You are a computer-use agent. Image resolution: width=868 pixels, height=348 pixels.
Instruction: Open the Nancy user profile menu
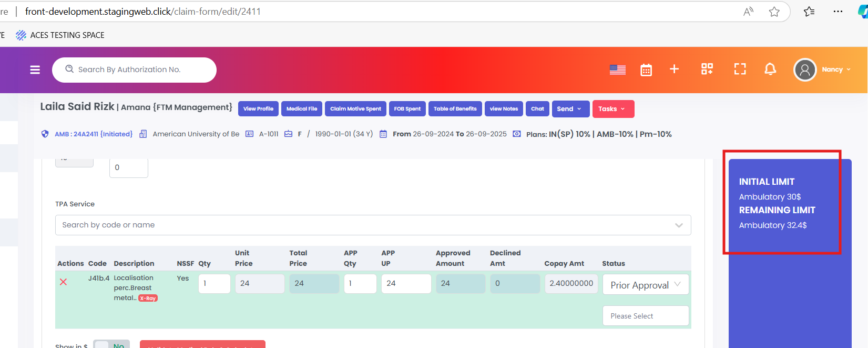point(823,69)
